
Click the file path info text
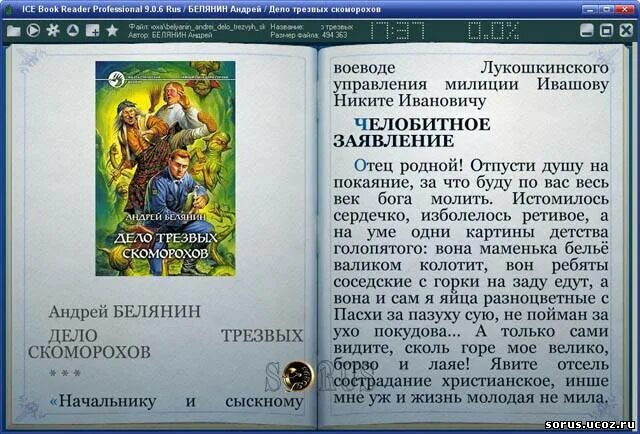[197, 27]
